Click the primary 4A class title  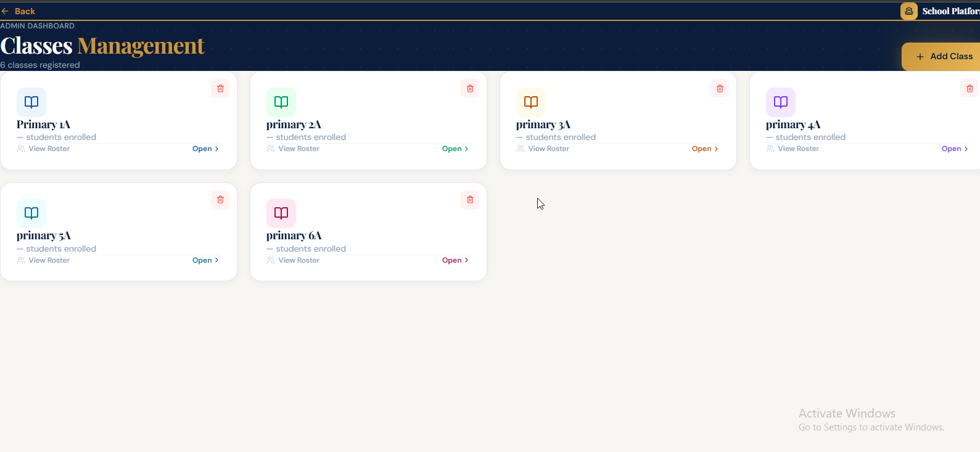[793, 125]
